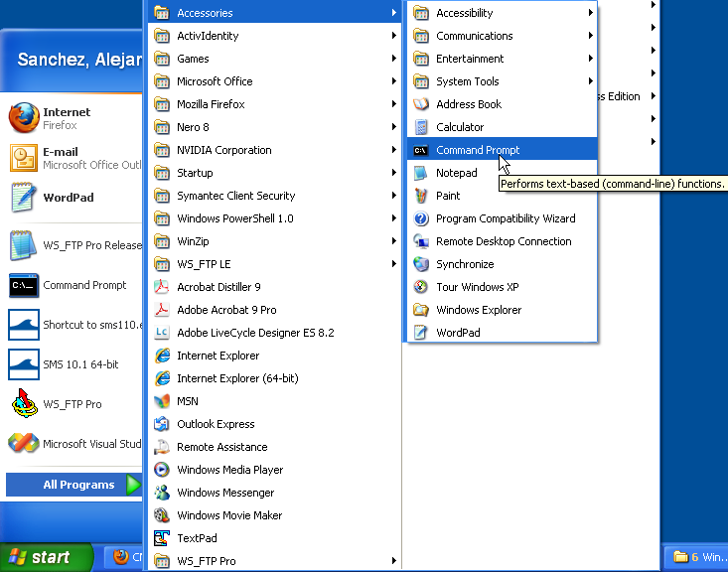Click Program Compatibility Wizard icon

coord(421,218)
